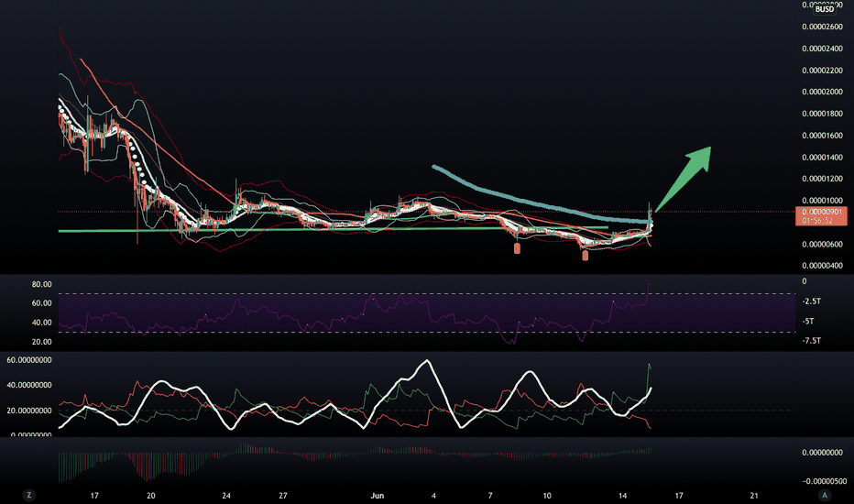Click price axis label 0.00001200
This screenshot has width=854, height=504.
823,179
